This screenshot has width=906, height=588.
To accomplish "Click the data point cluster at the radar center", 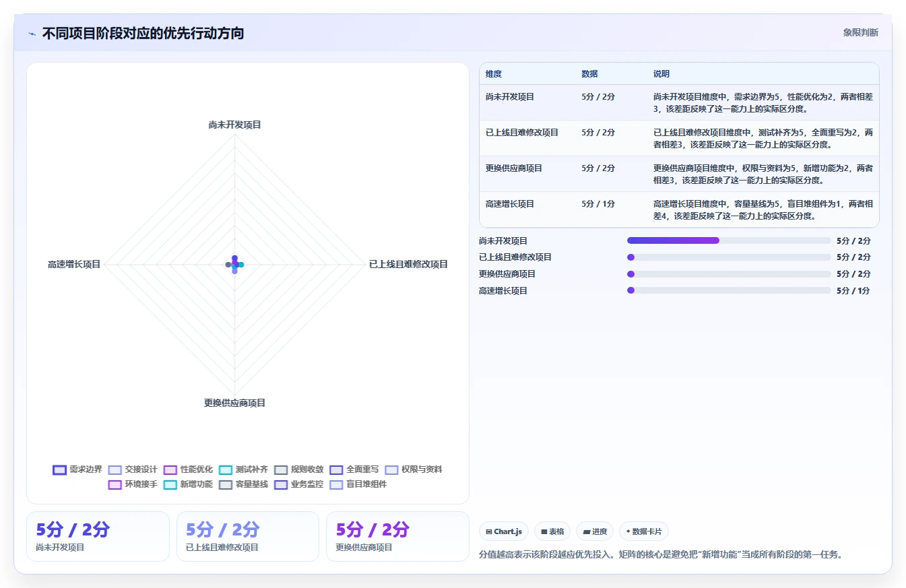I will [x=234, y=265].
